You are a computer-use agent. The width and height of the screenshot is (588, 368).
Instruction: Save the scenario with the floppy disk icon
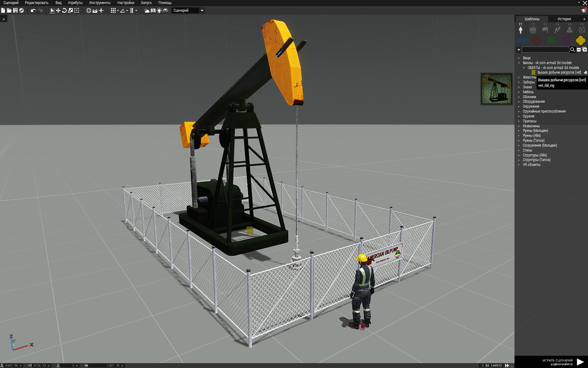click(15, 10)
